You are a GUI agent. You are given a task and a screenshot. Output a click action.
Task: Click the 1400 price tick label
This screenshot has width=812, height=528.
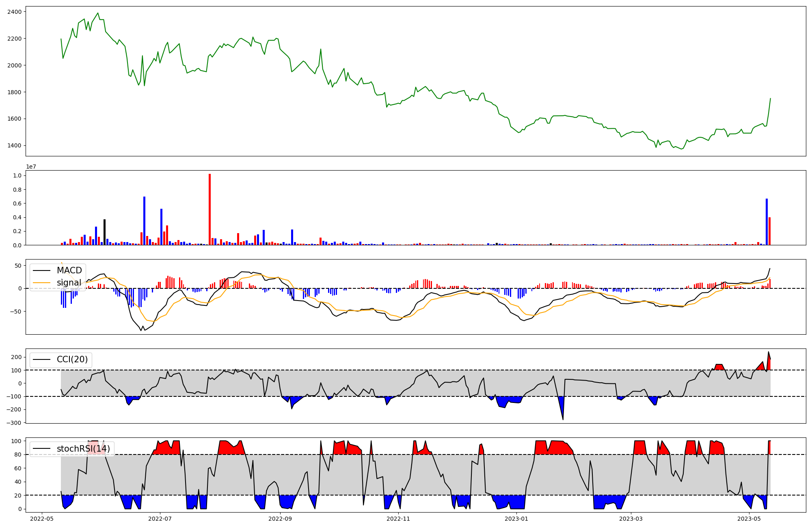click(14, 145)
